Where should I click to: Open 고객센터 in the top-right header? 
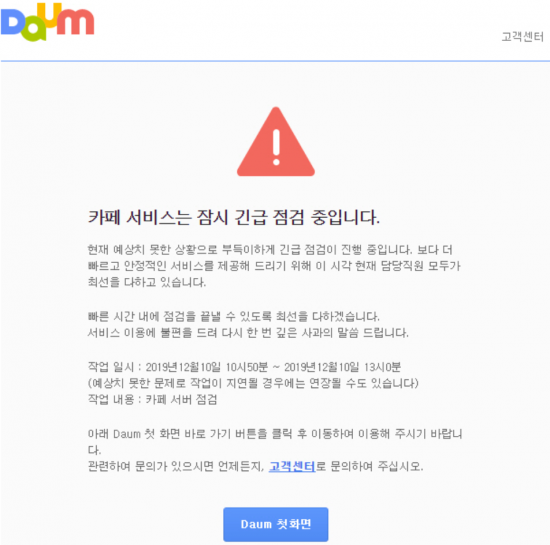(x=522, y=36)
